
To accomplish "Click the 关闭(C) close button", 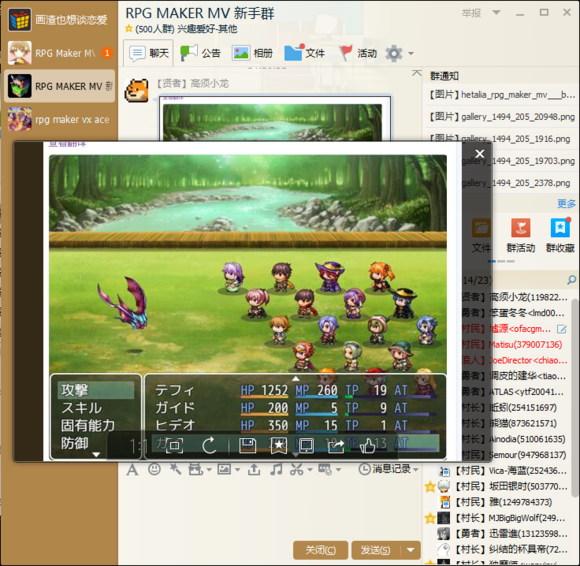I will point(320,550).
